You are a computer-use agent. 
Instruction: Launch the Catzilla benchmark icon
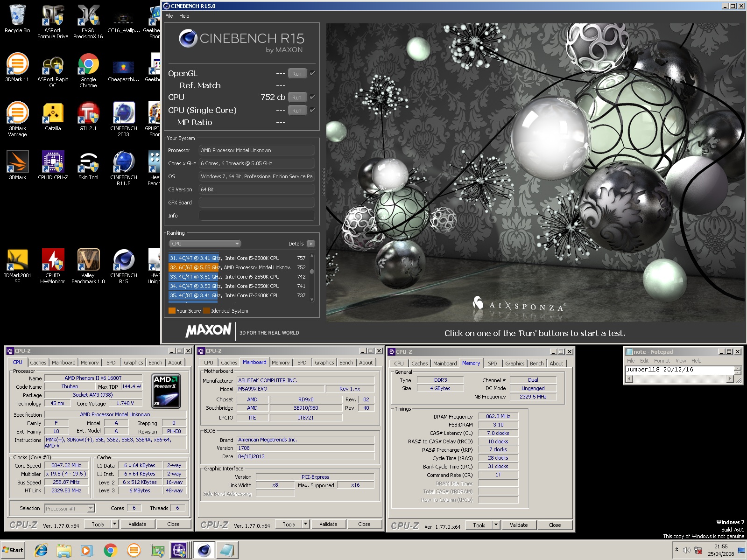point(53,117)
